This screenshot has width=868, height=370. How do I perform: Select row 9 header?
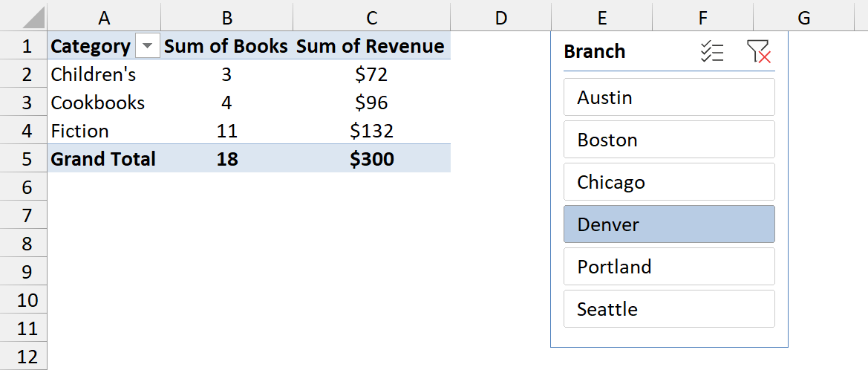24,272
